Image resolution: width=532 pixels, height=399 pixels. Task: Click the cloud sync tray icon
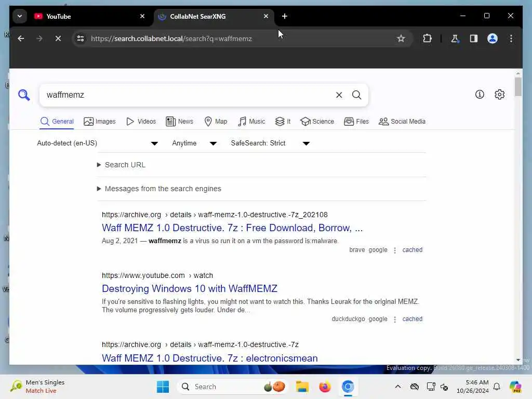414,387
